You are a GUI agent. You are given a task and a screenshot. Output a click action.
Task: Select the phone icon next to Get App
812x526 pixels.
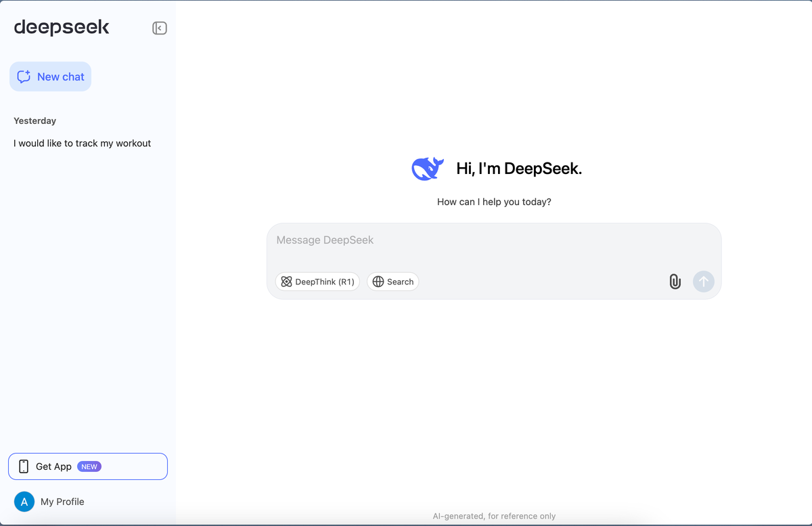[x=24, y=466]
